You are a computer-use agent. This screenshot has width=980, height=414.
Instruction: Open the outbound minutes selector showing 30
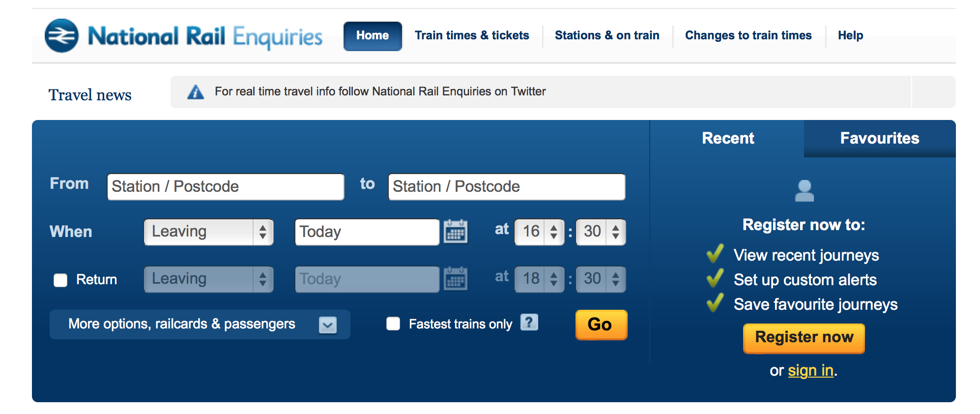[600, 232]
